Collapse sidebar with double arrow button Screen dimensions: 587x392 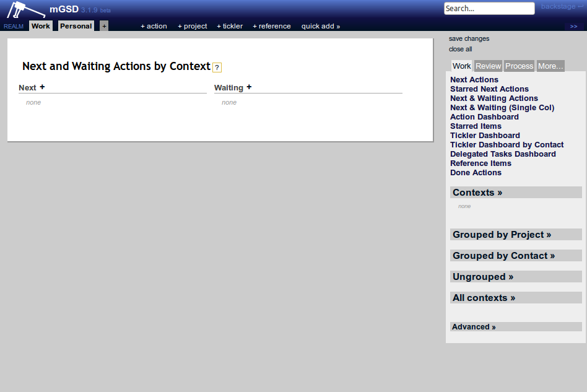tap(573, 26)
